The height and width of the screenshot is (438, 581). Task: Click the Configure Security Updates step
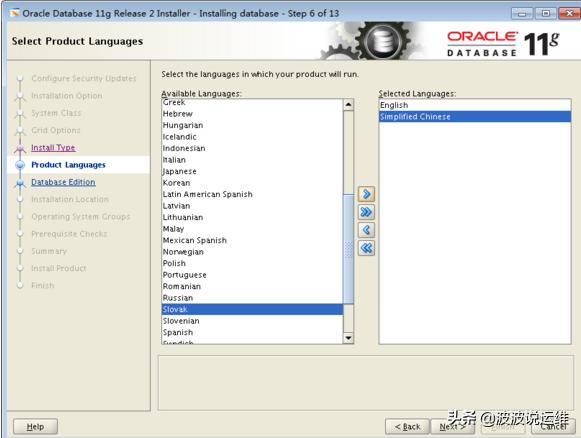[x=84, y=78]
